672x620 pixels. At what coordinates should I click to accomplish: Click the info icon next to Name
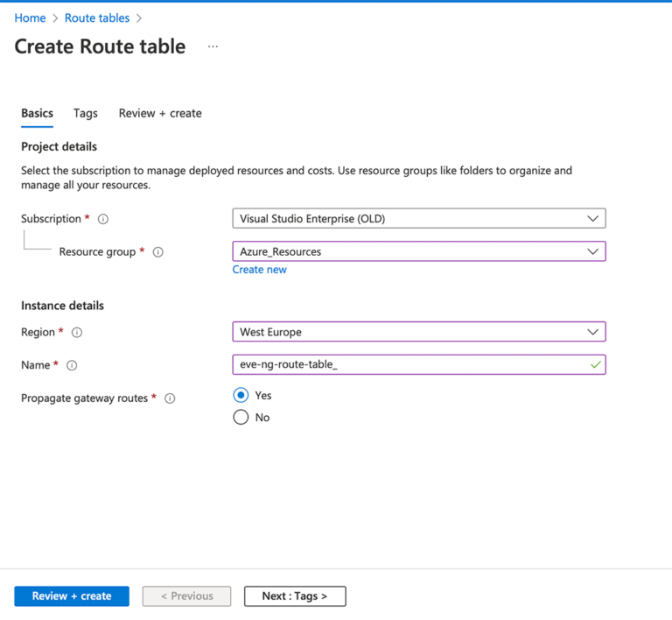(72, 365)
